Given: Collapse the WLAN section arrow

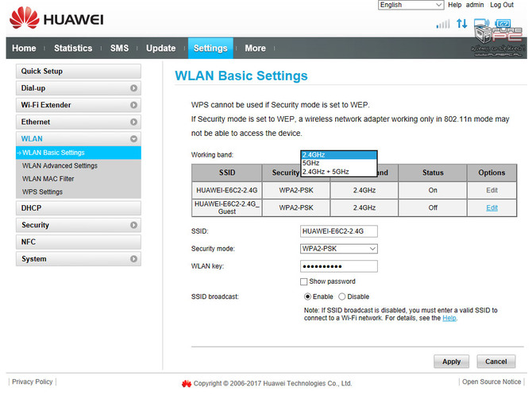Looking at the screenshot, I should tap(133, 138).
